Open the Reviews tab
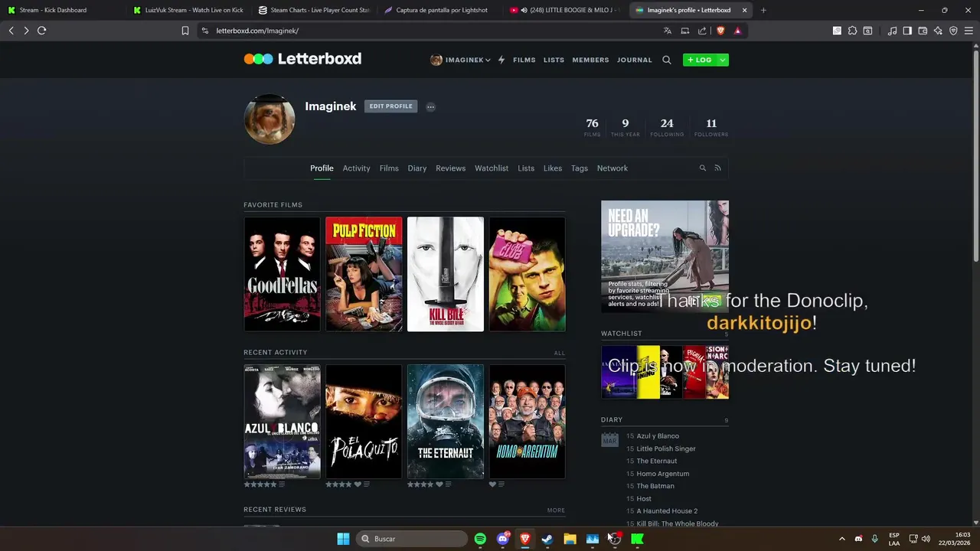980x551 pixels. coord(451,168)
